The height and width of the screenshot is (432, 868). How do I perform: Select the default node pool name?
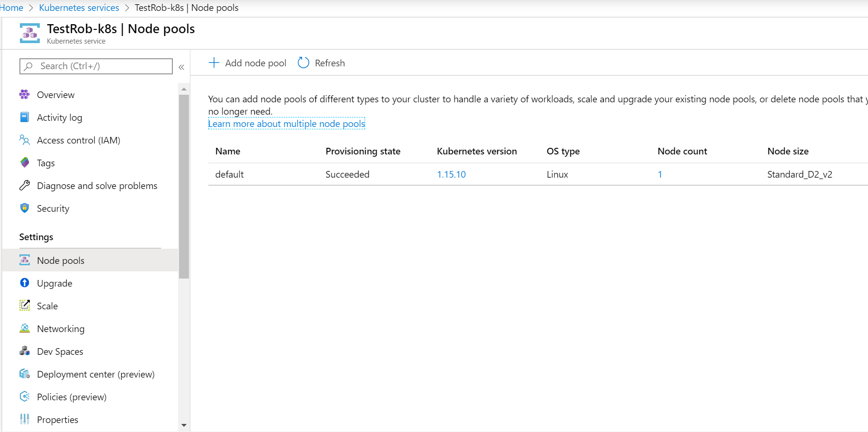[x=229, y=174]
